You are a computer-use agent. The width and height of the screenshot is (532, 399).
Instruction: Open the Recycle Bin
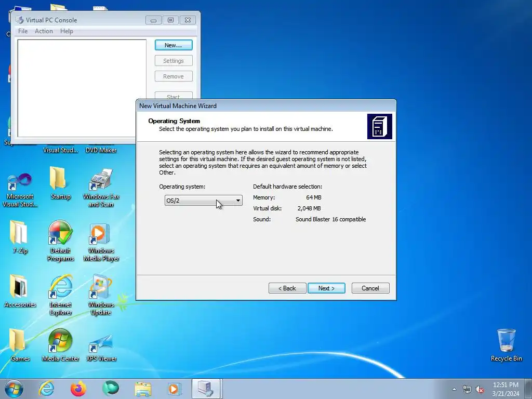click(506, 345)
